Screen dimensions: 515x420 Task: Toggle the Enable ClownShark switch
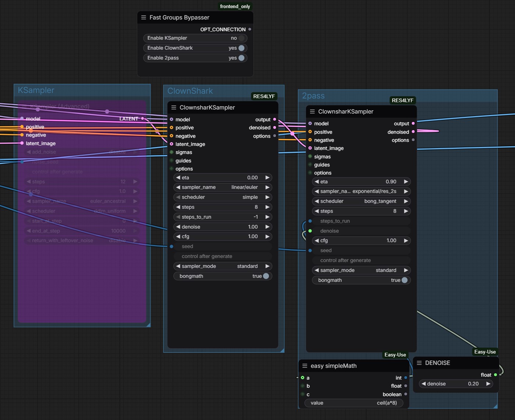tap(241, 48)
